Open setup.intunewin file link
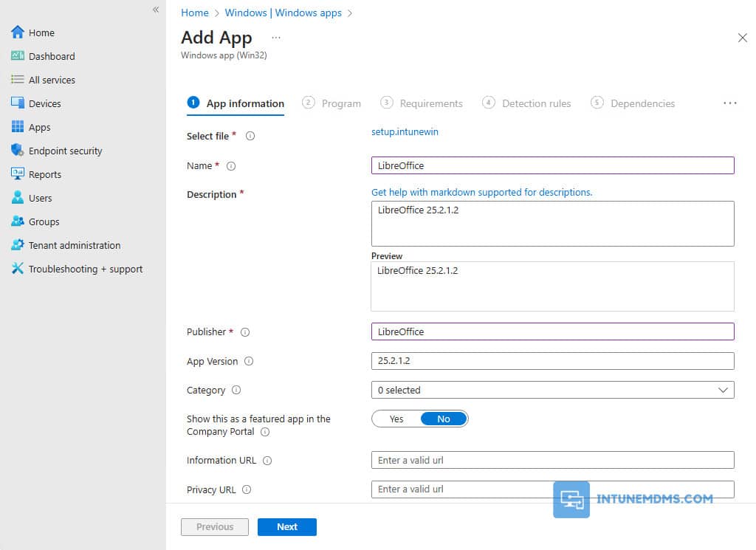The width and height of the screenshot is (756, 550). (x=405, y=131)
